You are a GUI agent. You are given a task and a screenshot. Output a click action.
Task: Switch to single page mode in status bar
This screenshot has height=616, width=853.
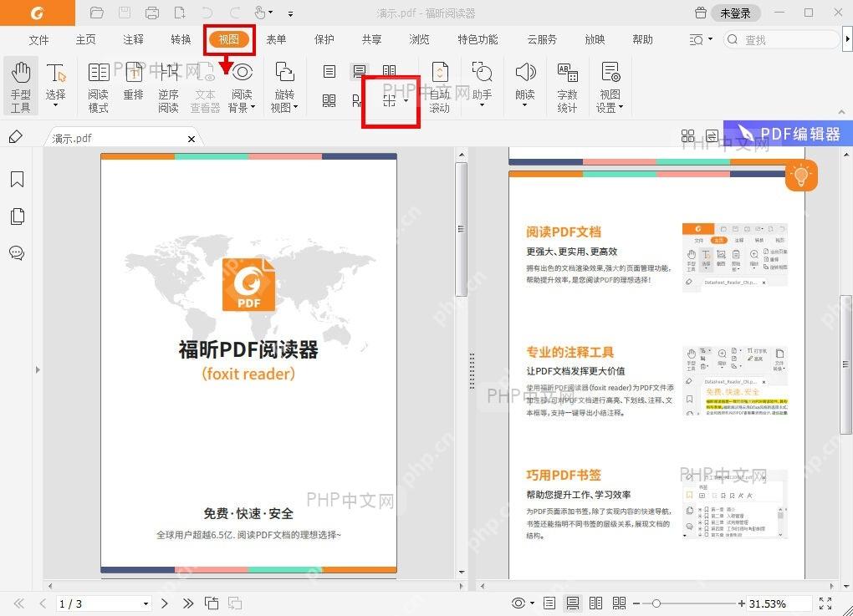pyautogui.click(x=549, y=603)
